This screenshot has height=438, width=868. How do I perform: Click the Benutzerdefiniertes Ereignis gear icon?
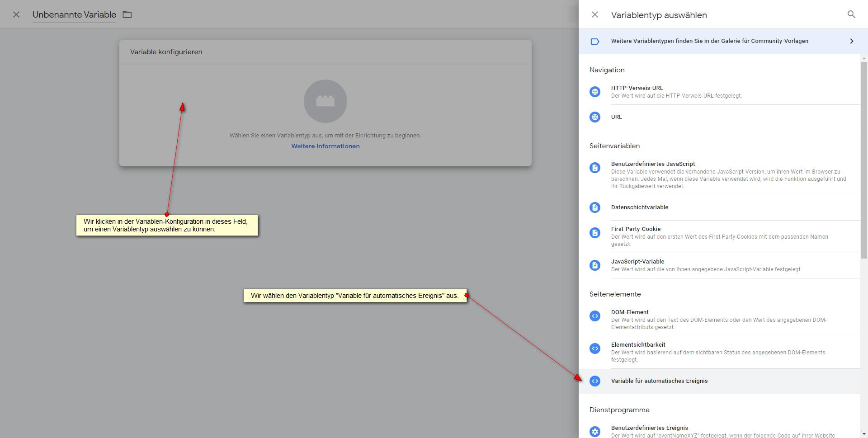[x=595, y=431]
